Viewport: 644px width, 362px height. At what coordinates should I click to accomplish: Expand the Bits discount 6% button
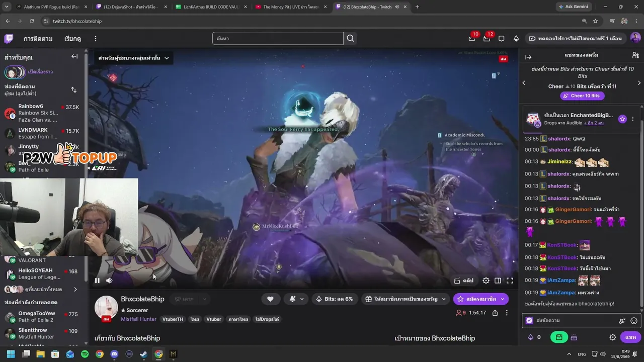click(335, 299)
